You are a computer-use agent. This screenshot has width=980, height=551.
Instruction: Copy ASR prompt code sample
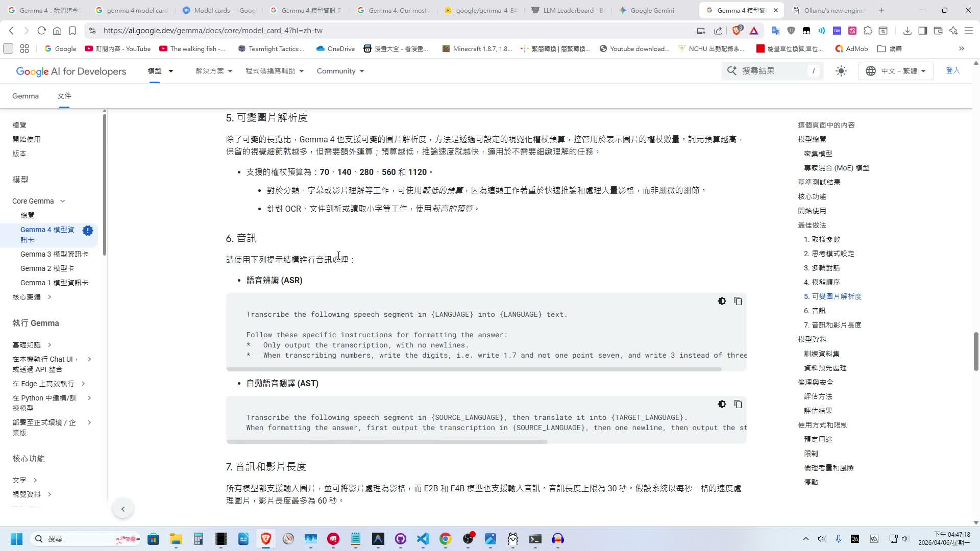738,301
